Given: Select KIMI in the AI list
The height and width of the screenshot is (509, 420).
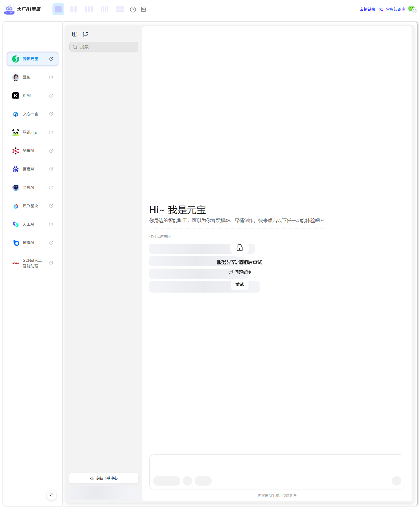Looking at the screenshot, I should point(33,96).
